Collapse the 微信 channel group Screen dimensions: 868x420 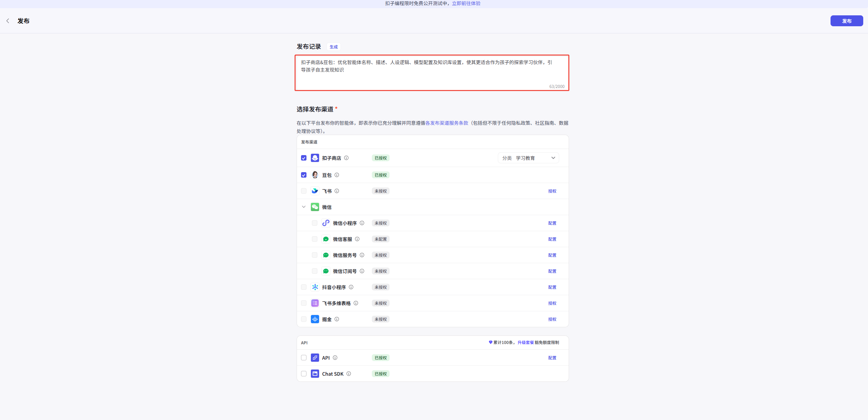(304, 207)
